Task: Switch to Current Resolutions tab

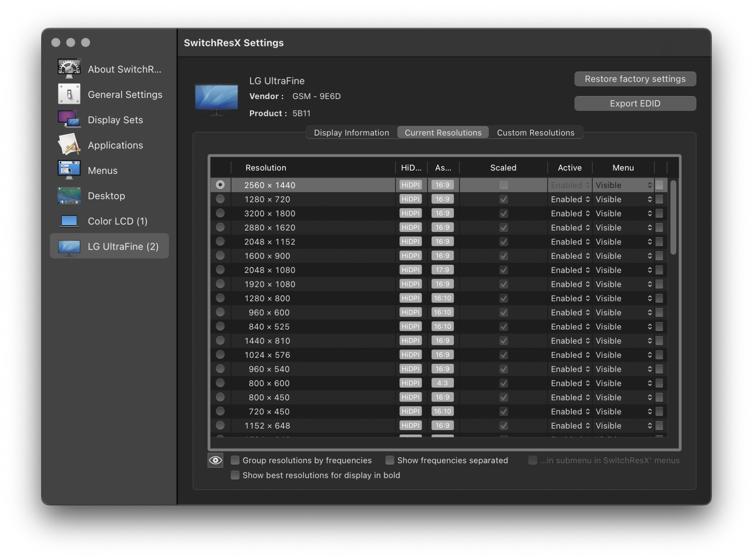Action: click(x=443, y=133)
